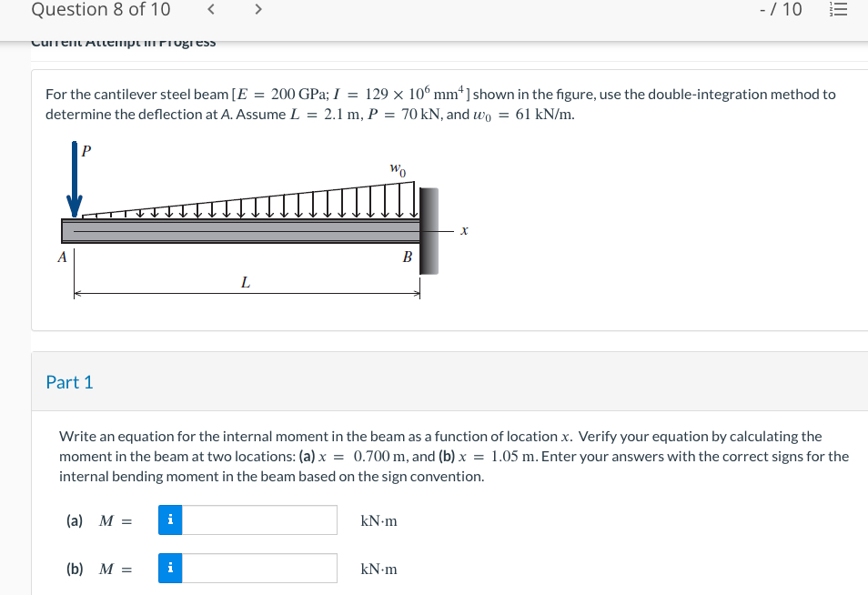
Task: Select the blue info button beside part (a)
Action: 169,519
